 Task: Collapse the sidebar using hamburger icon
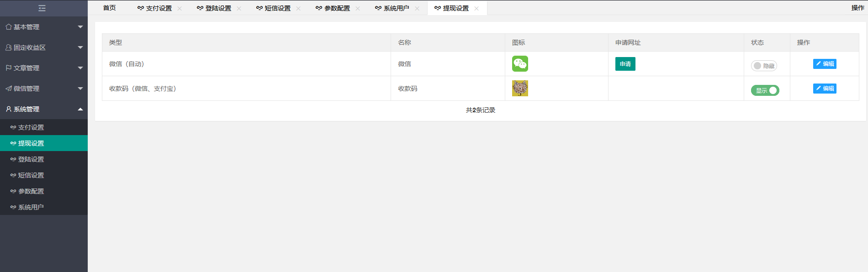(x=42, y=8)
